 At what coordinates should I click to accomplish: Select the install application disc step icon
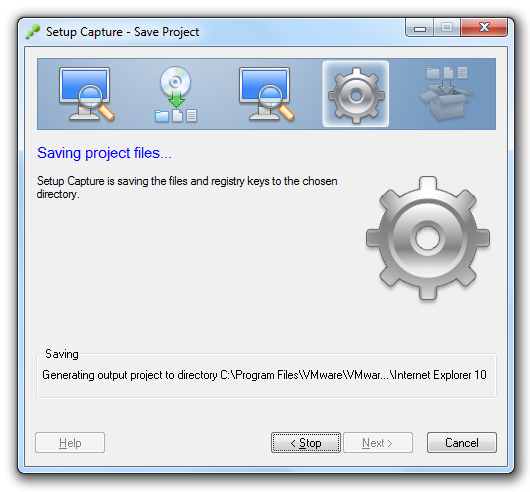click(x=176, y=94)
